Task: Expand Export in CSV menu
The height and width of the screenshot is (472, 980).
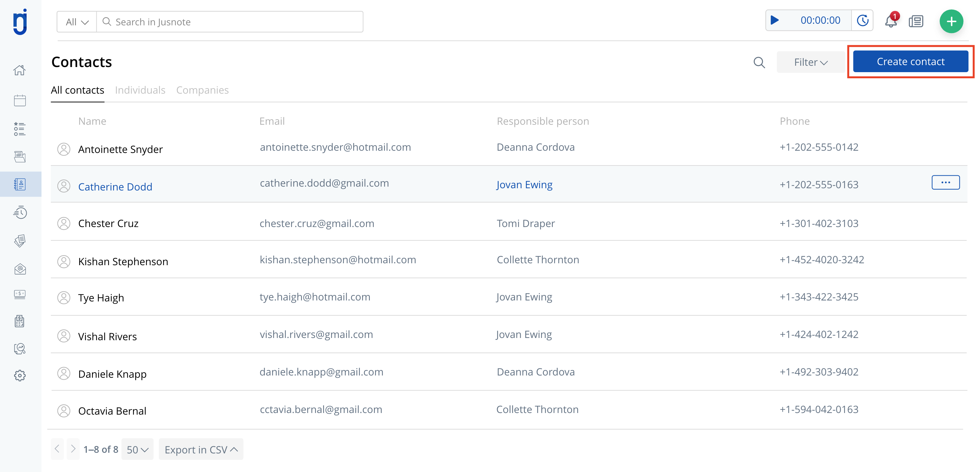Action: (x=201, y=450)
